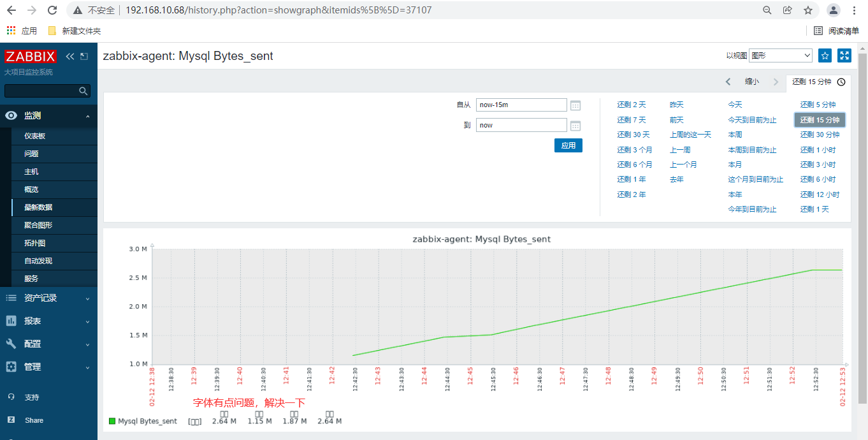Expand the 配置 menu section
Image resolution: width=868 pixels, height=440 pixels.
(x=48, y=344)
